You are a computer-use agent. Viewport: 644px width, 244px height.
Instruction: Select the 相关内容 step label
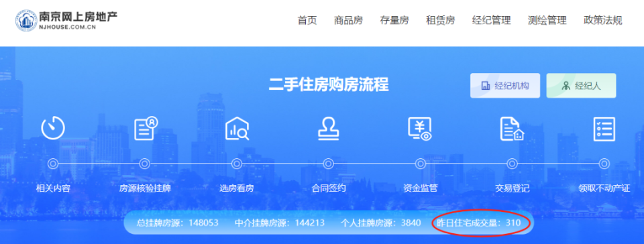coord(53,188)
